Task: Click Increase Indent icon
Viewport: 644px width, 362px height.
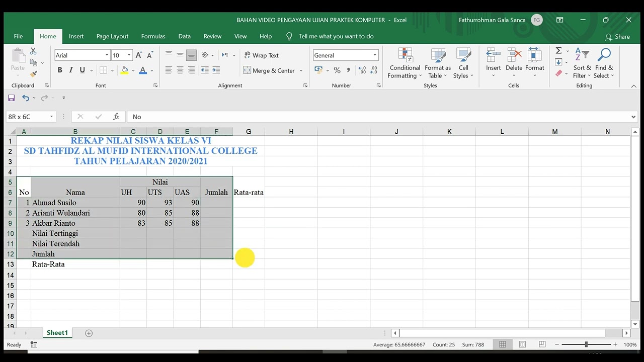Action: (x=216, y=70)
